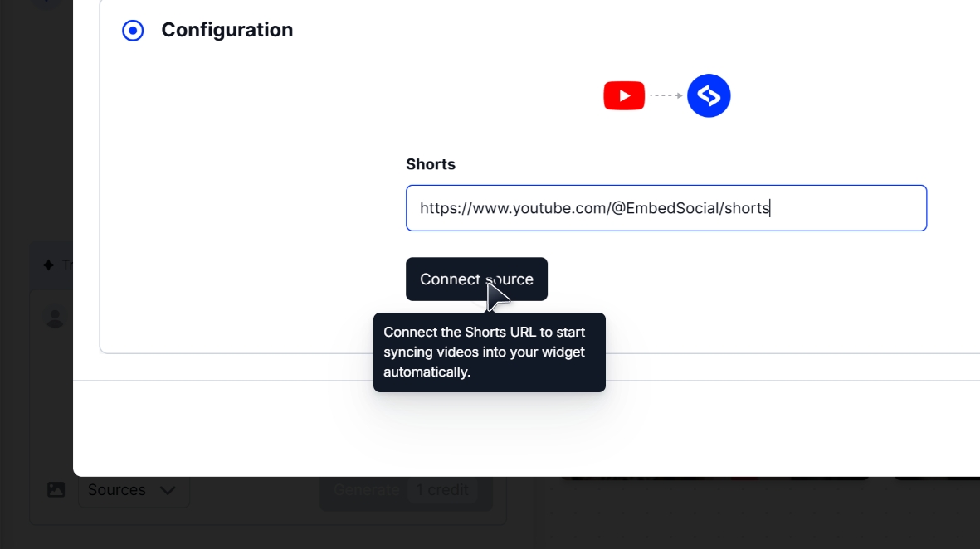This screenshot has height=549, width=980.
Task: Toggle the blue radio indicator next to Configuration
Action: pyautogui.click(x=133, y=30)
